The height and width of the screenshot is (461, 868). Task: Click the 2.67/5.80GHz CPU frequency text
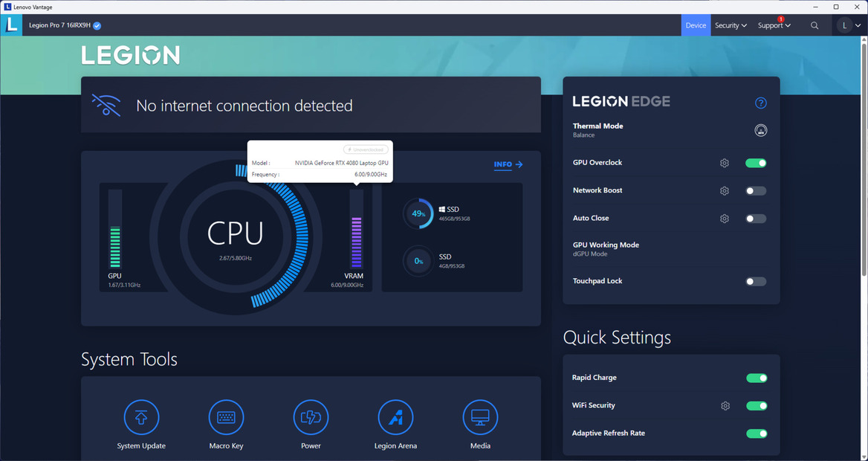tap(236, 258)
